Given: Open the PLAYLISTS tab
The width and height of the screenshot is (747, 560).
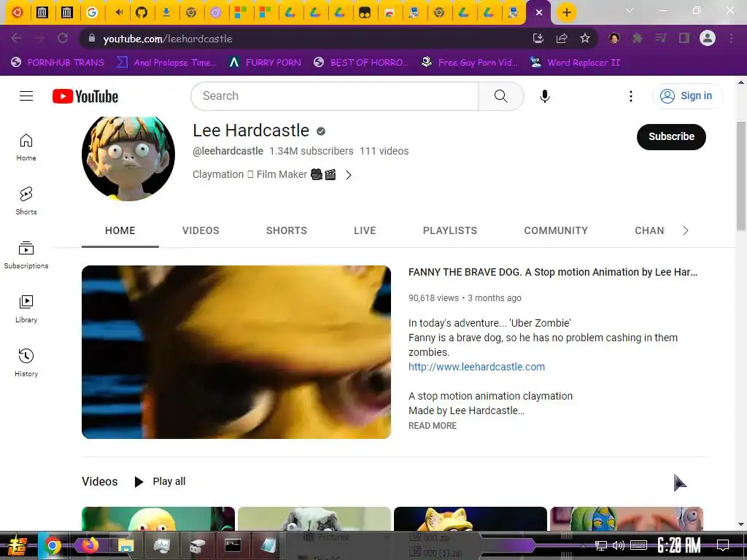Looking at the screenshot, I should point(449,230).
